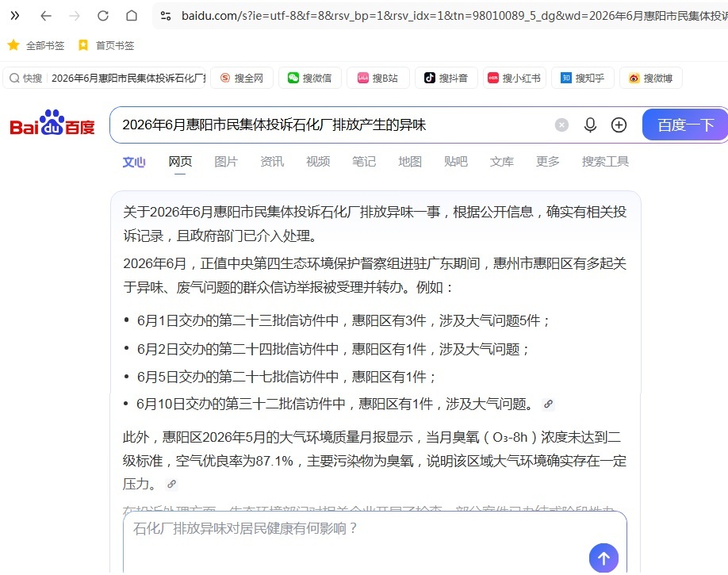Click intro paragraph starting 关于2026年6月惠阳
The image size is (728, 575).
[374, 224]
